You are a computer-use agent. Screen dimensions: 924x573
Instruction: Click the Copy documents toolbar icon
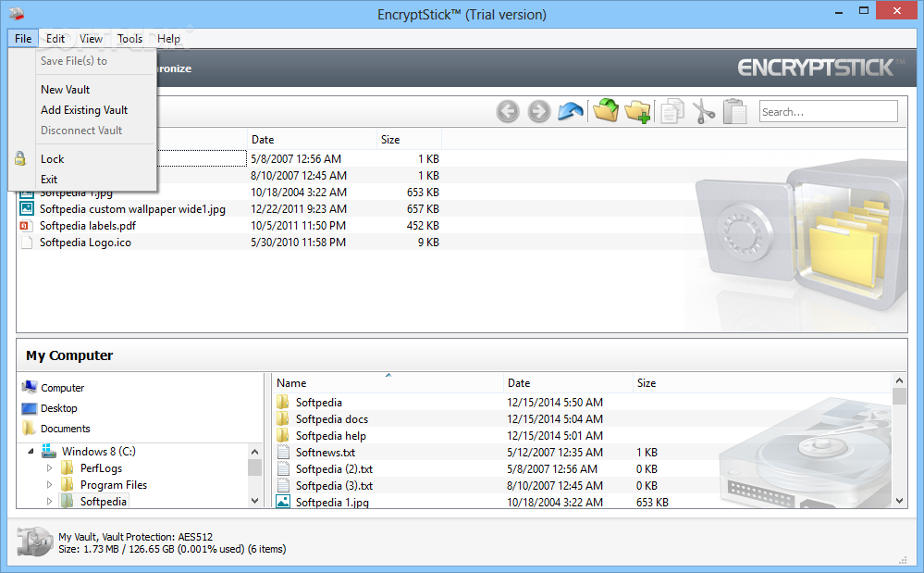[x=672, y=111]
